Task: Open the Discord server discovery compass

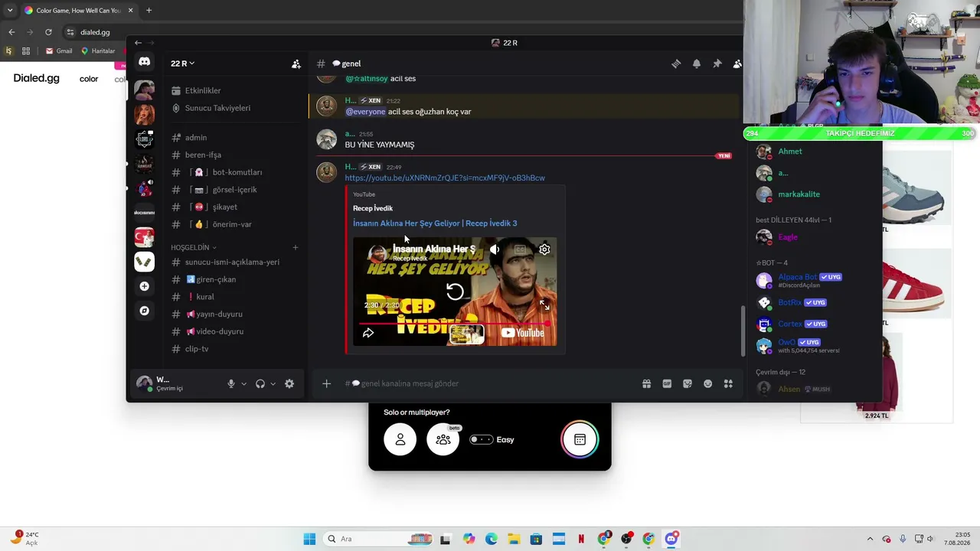Action: click(x=144, y=311)
